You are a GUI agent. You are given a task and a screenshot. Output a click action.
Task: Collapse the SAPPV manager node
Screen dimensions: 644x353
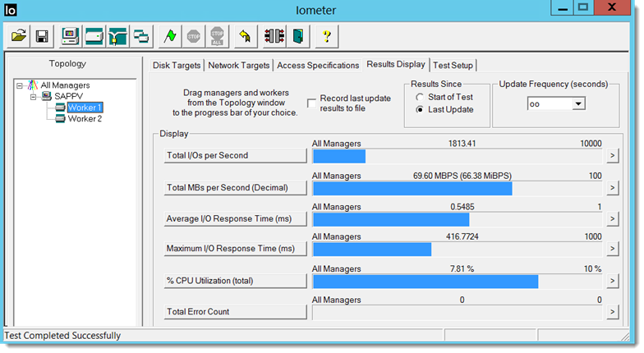[33, 97]
